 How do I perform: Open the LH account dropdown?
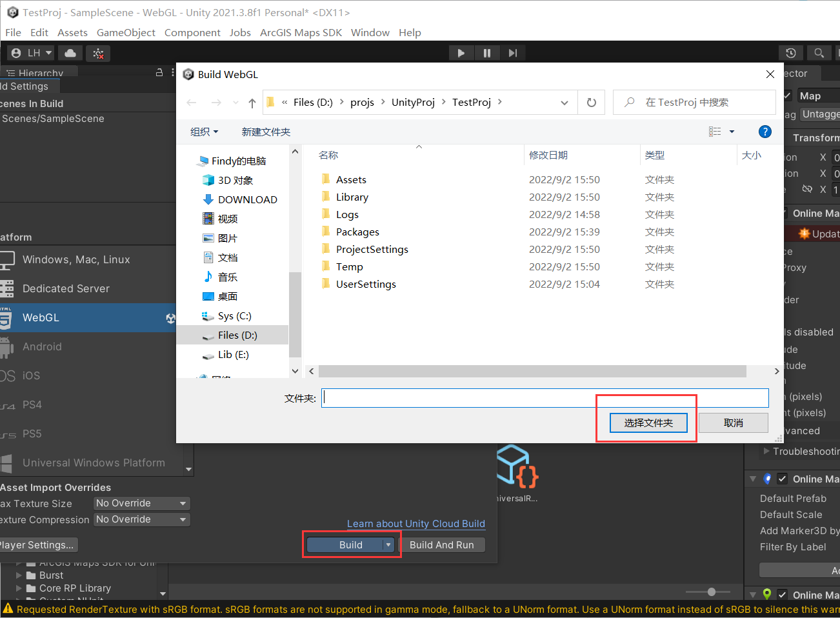click(x=32, y=53)
